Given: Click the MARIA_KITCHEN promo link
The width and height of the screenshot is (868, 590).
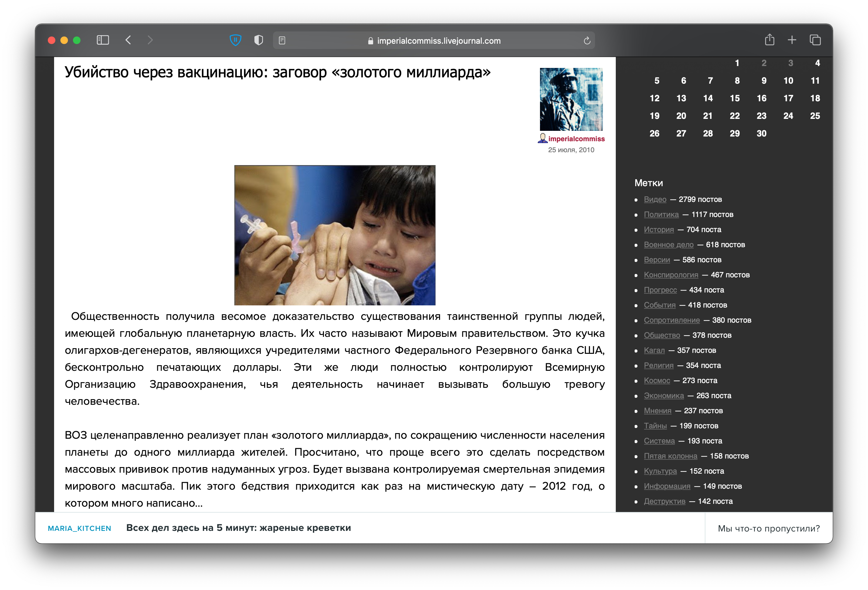Looking at the screenshot, I should [80, 528].
